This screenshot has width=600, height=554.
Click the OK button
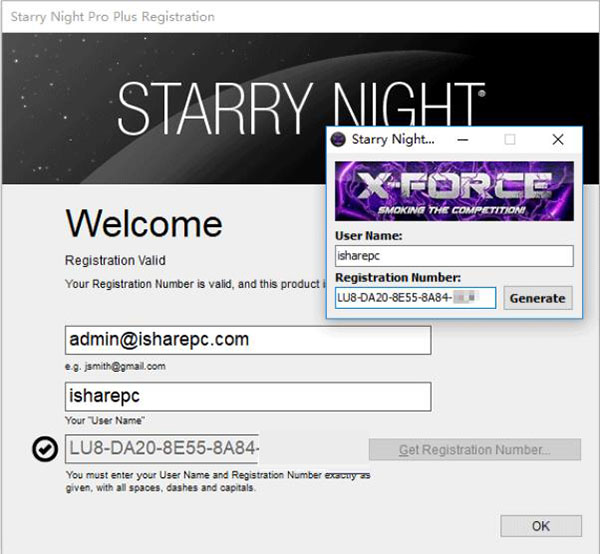[541, 526]
